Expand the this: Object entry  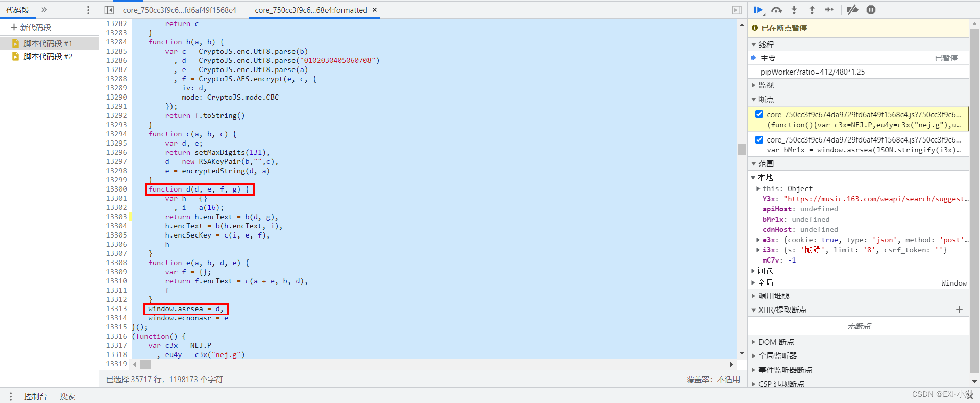click(758, 188)
